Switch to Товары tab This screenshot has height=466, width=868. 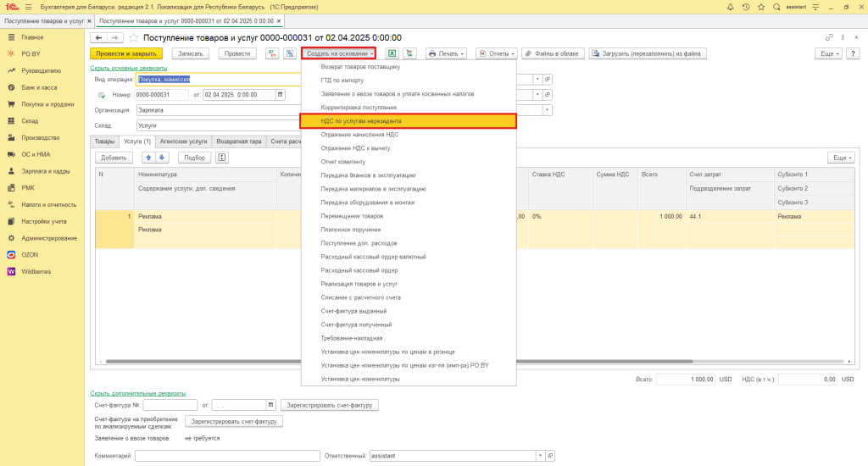click(104, 141)
